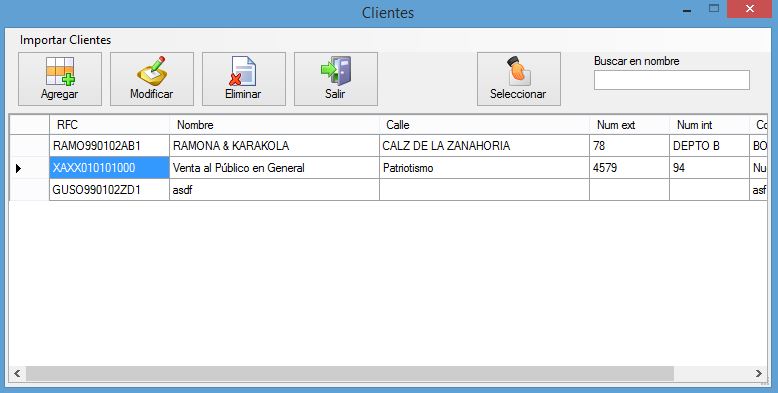Click the Eliminar button
778x393 pixels.
point(244,79)
